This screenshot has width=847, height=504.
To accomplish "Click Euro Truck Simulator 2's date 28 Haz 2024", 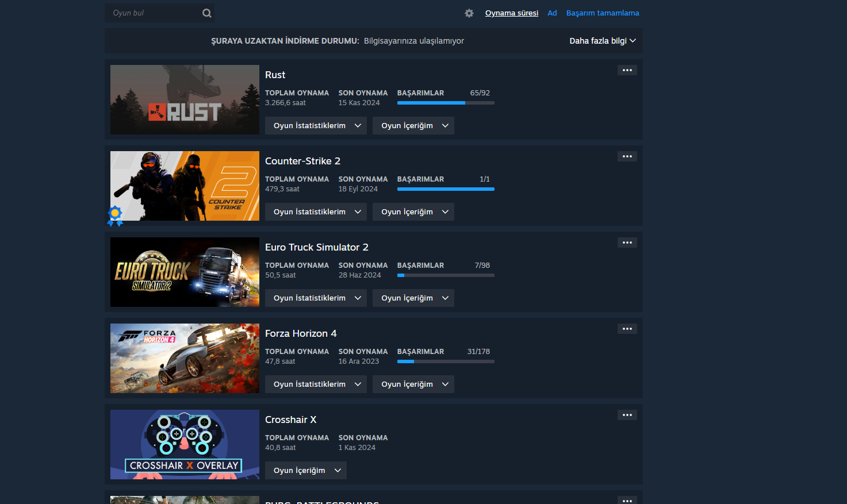I will coord(360,275).
